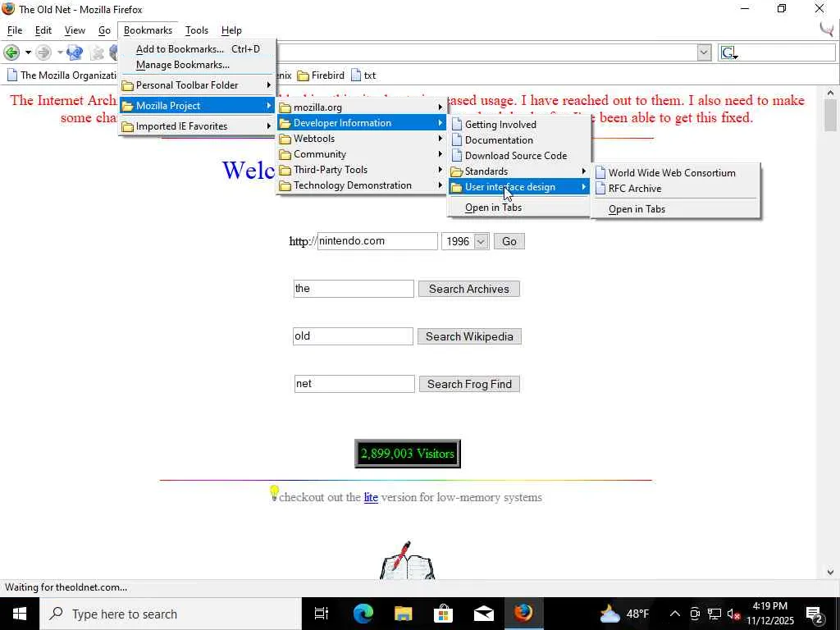Click the Go button
The image size is (840, 630).
coord(509,241)
